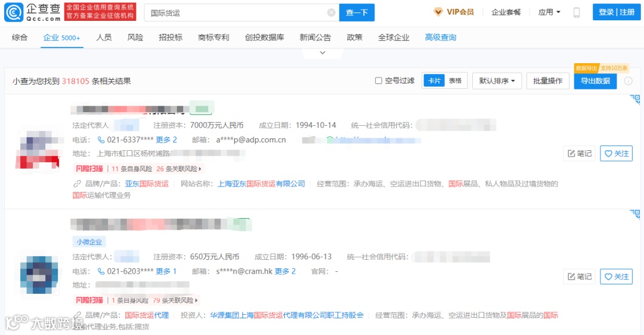644x335 pixels.
Task: Click 风险扫描 badge on first company card
Action: click(89, 169)
